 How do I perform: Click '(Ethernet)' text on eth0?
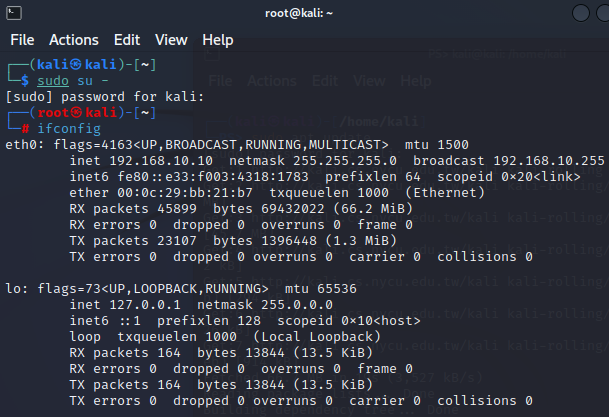pos(445,193)
